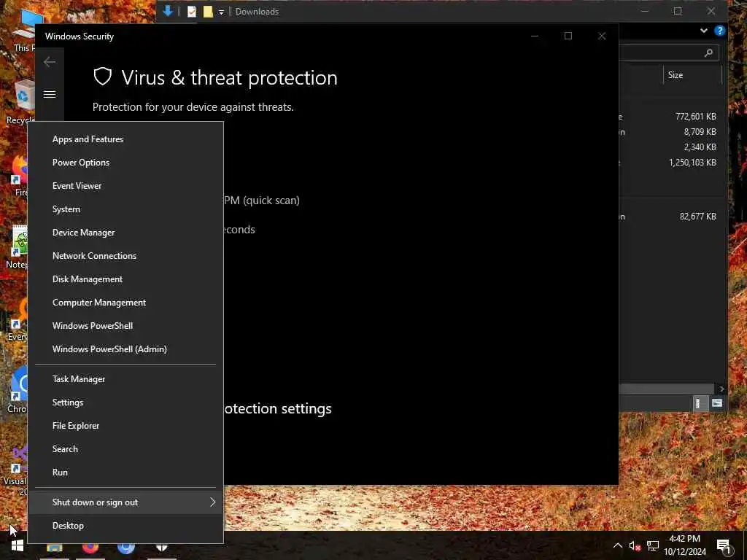
Task: Start Windows PowerShell (non-admin)
Action: click(125, 326)
